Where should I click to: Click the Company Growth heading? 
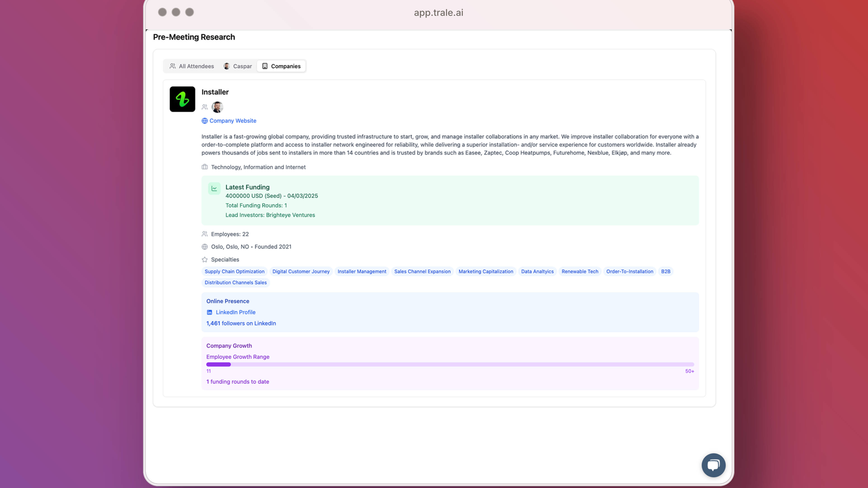229,345
